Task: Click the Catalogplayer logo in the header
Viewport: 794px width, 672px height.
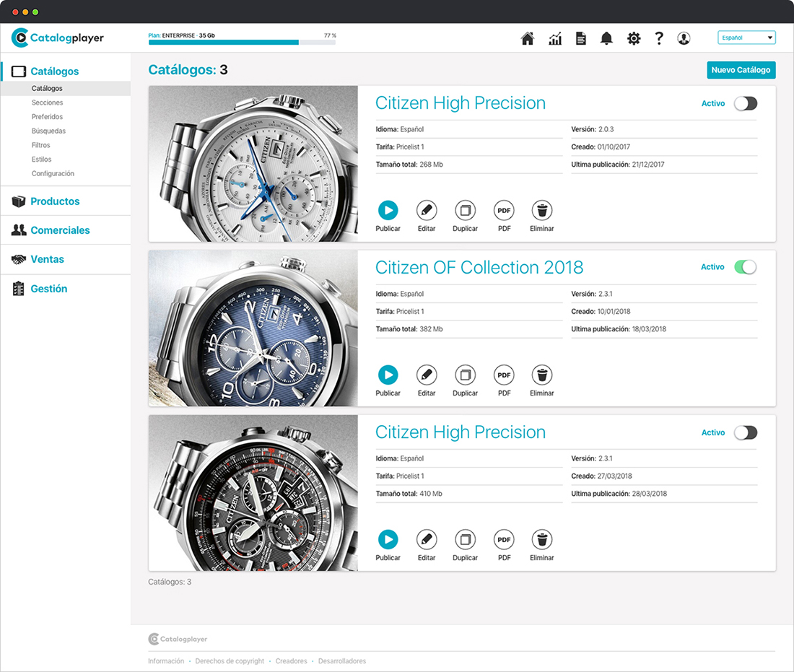Action: pyautogui.click(x=57, y=38)
